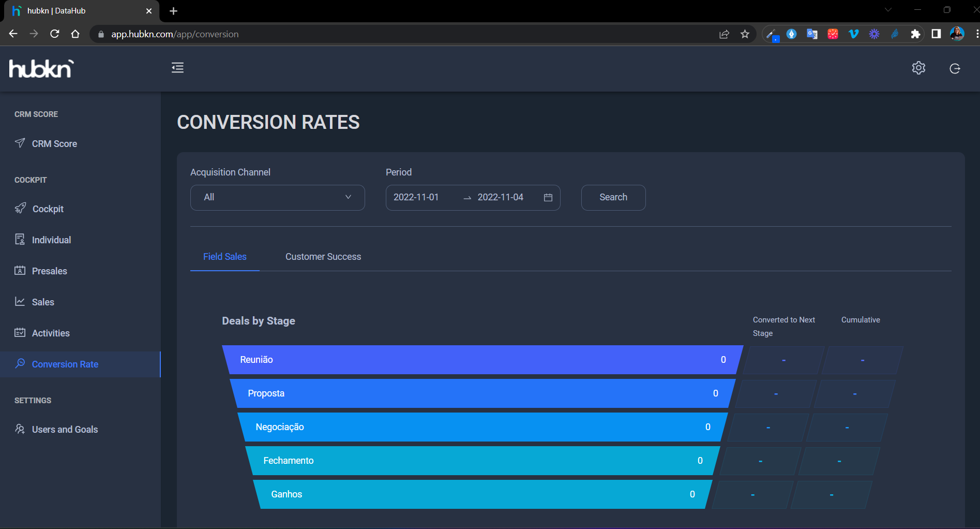Open settings gear in top header

[x=918, y=68]
